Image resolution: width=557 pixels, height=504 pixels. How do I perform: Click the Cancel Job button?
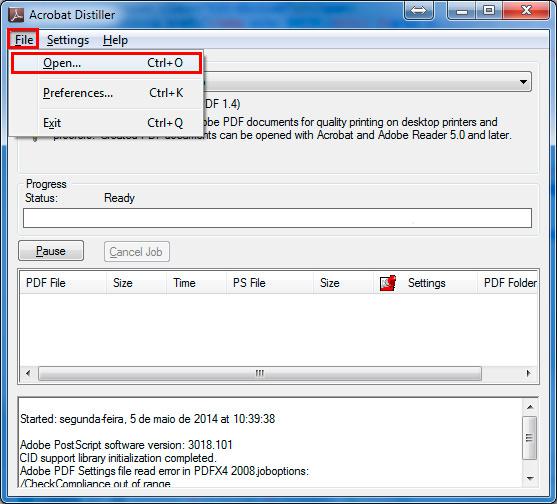coord(137,252)
